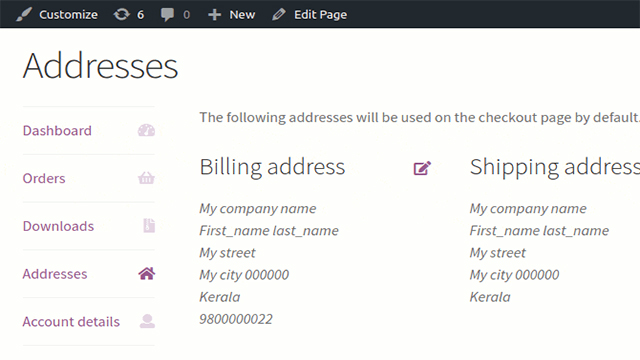Click the Billing address heading
Image resolution: width=640 pixels, height=360 pixels.
coord(272,167)
